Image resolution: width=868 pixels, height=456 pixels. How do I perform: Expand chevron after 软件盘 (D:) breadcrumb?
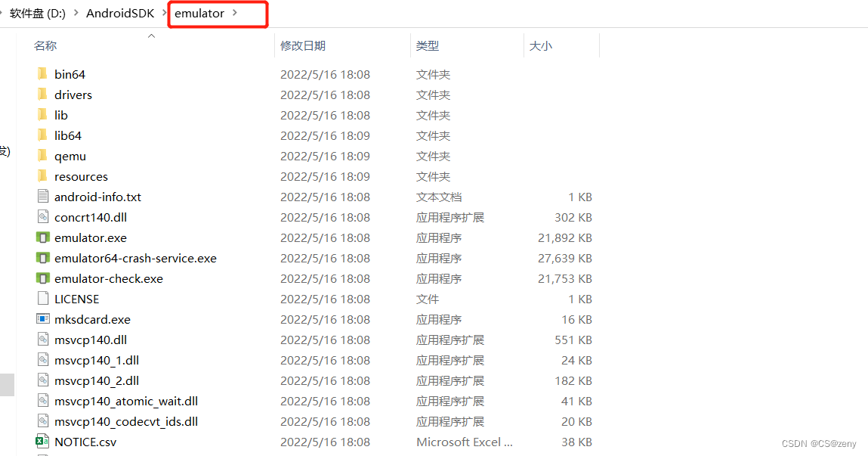tap(76, 13)
